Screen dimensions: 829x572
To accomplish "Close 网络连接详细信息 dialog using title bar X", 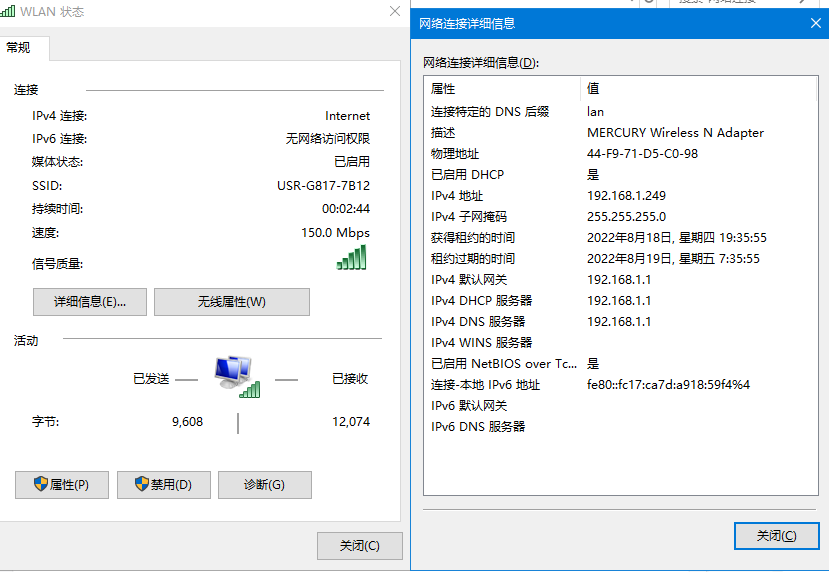I will pos(812,23).
